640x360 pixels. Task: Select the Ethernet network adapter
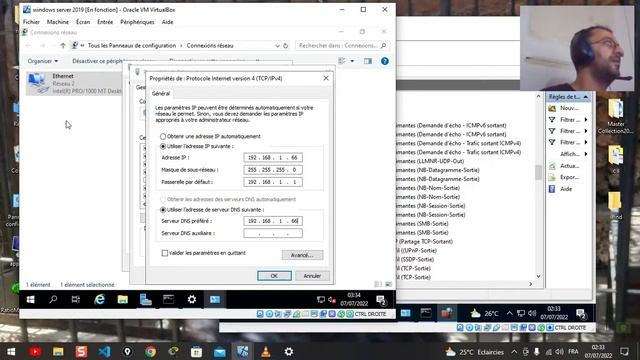pos(74,83)
